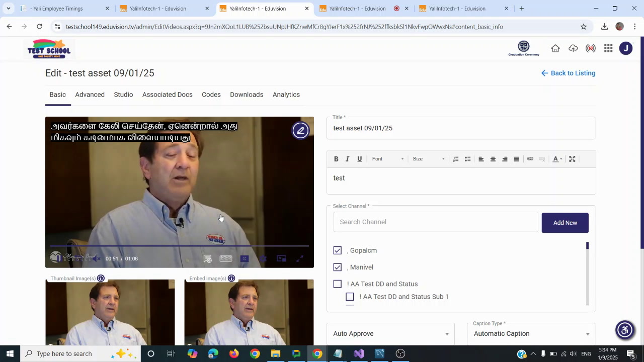
Task: Open closed captions in the video player
Action: point(245,258)
